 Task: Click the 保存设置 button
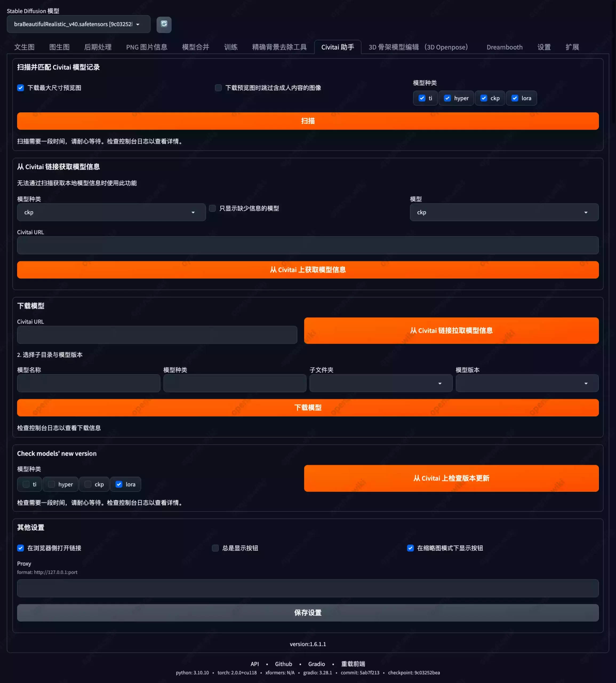(x=308, y=613)
